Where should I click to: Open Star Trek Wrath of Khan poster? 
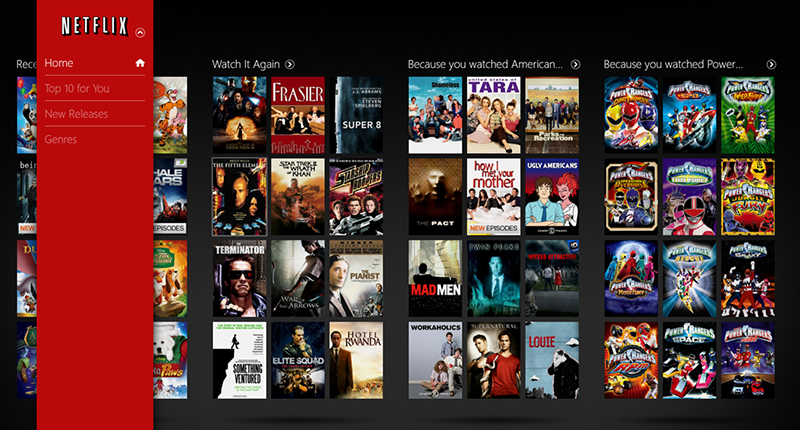pos(298,197)
